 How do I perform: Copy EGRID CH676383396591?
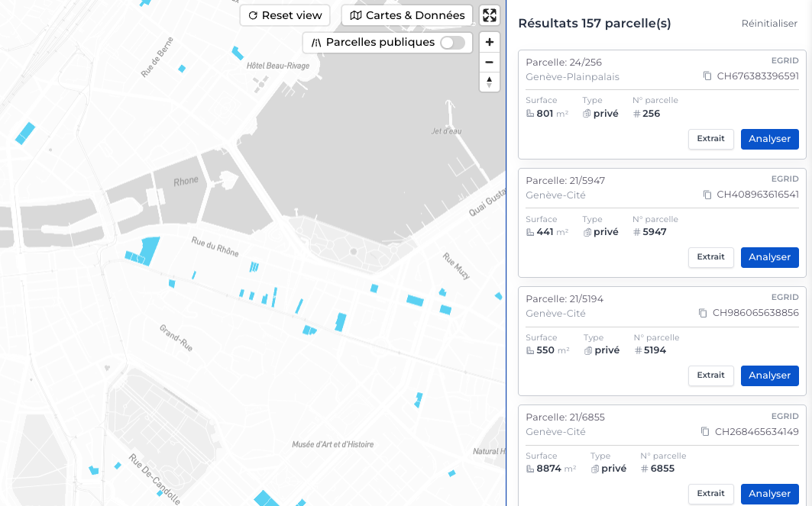[x=707, y=76]
